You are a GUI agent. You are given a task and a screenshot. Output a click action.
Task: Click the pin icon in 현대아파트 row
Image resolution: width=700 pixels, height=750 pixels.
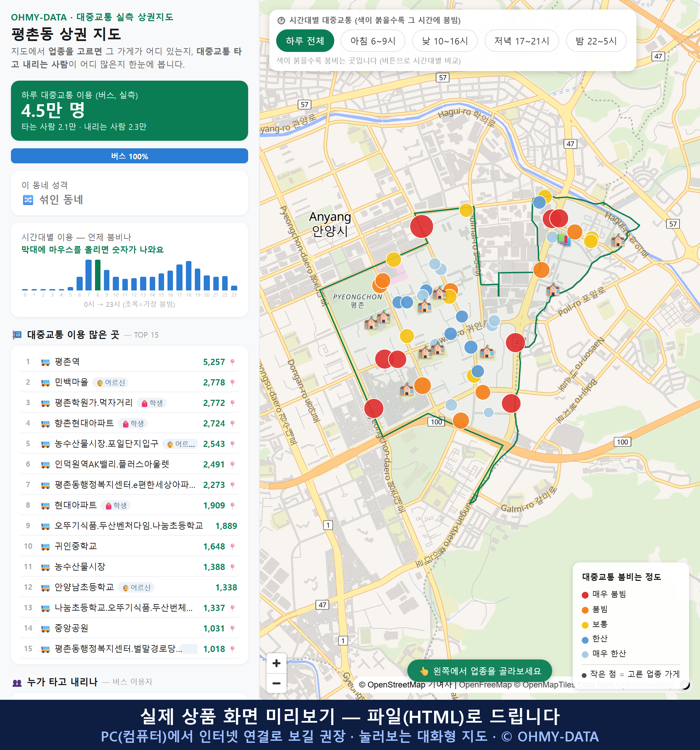232,506
